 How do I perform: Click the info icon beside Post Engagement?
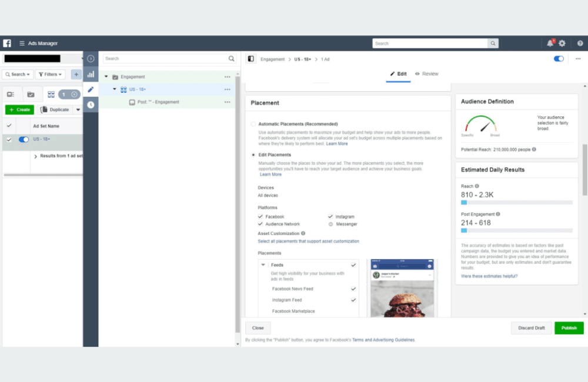click(x=498, y=214)
